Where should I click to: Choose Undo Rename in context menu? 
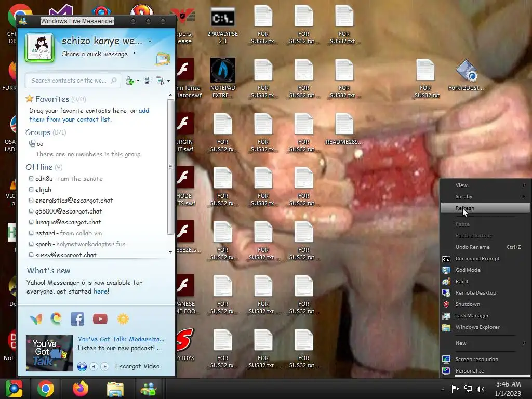[485, 247]
